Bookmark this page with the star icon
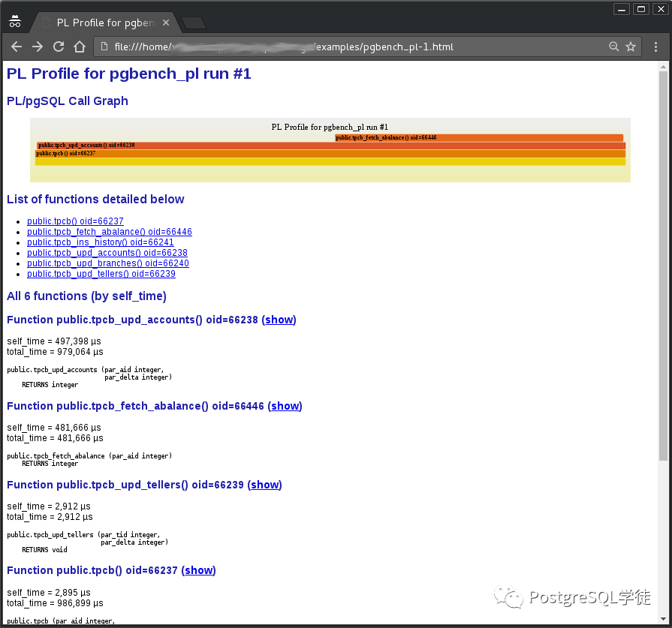Viewport: 672px width, 628px height. (631, 47)
